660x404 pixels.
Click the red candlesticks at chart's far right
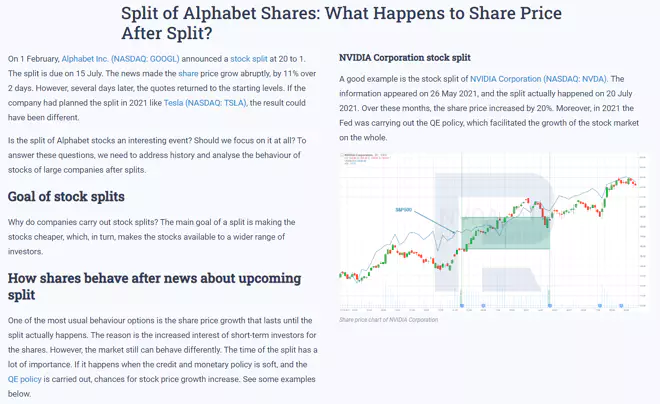pyautogui.click(x=631, y=182)
